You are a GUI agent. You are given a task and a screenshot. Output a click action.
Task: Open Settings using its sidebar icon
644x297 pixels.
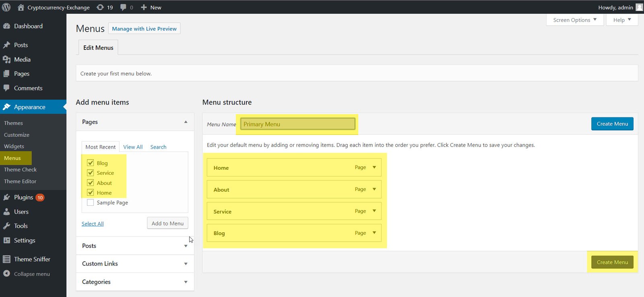pos(6,240)
